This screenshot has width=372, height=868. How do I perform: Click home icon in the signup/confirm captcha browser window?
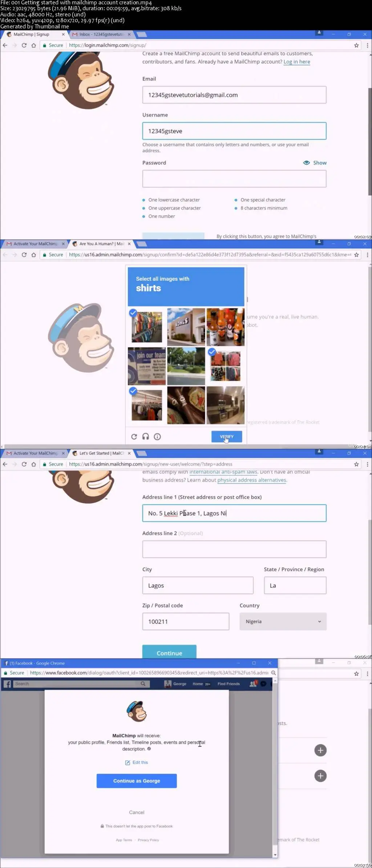pos(33,255)
